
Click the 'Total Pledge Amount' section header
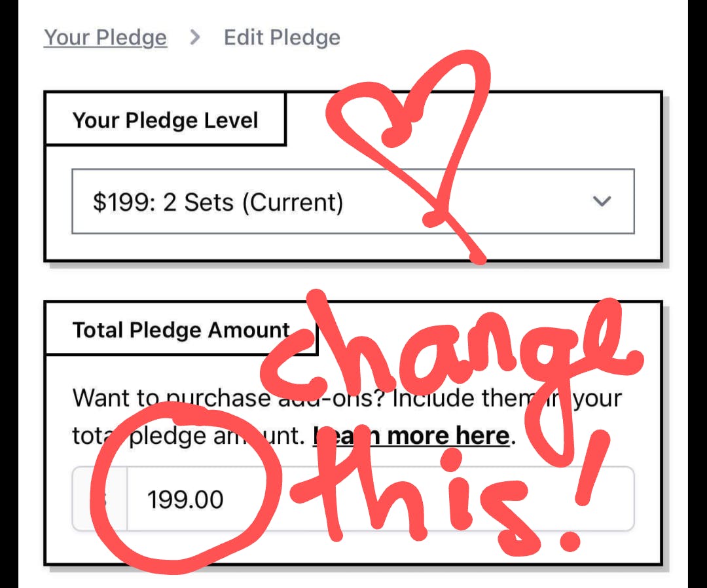tap(181, 329)
